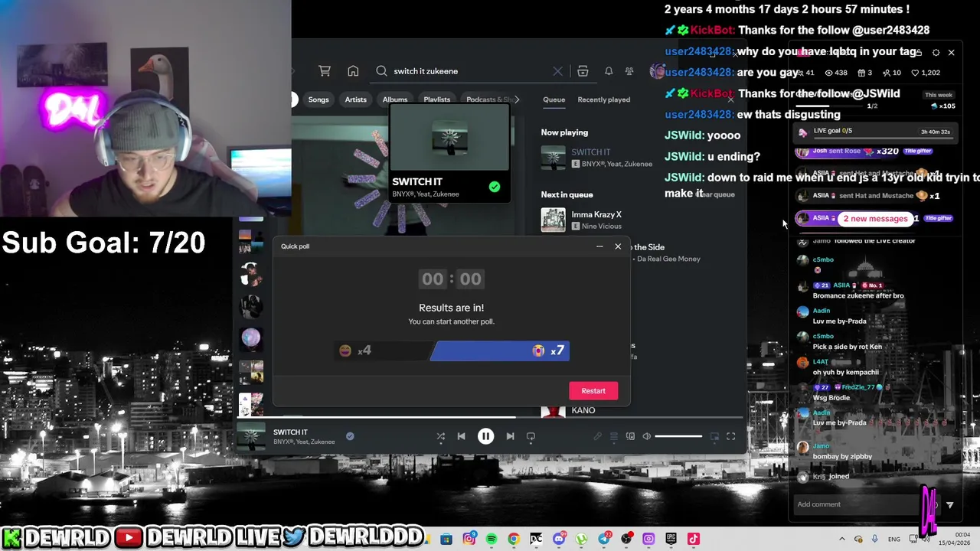Image resolution: width=980 pixels, height=551 pixels.
Task: Open the chat filter funnel icon
Action: [x=950, y=505]
